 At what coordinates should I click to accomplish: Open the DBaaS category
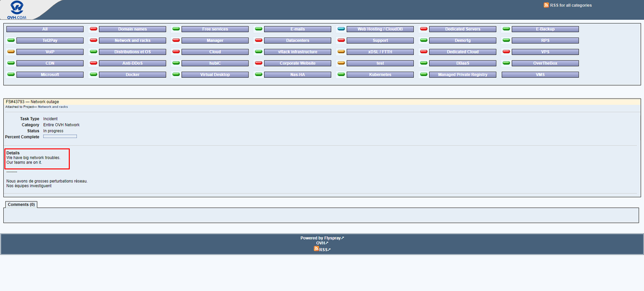coord(463,63)
